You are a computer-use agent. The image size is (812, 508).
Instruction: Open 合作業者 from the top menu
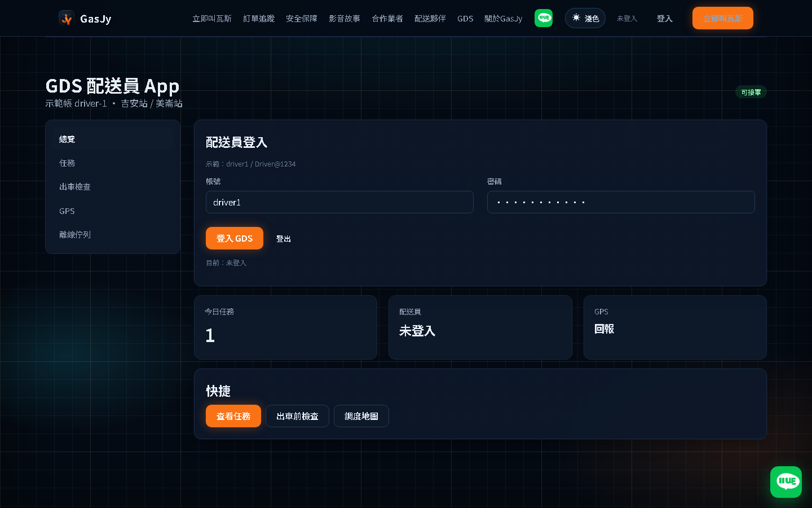pyautogui.click(x=387, y=19)
